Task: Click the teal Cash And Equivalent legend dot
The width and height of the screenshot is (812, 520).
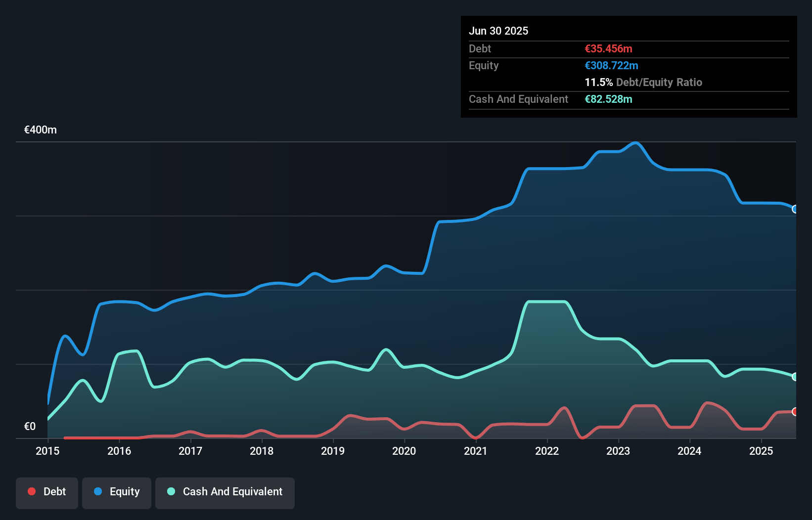Action: (x=171, y=491)
